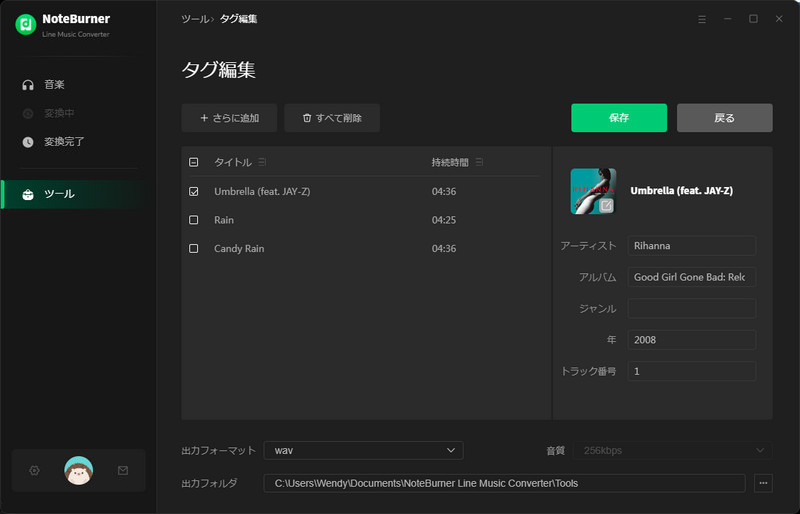Open the 音質 256kbps dropdown
Screen dimensions: 800x514
(x=672, y=450)
